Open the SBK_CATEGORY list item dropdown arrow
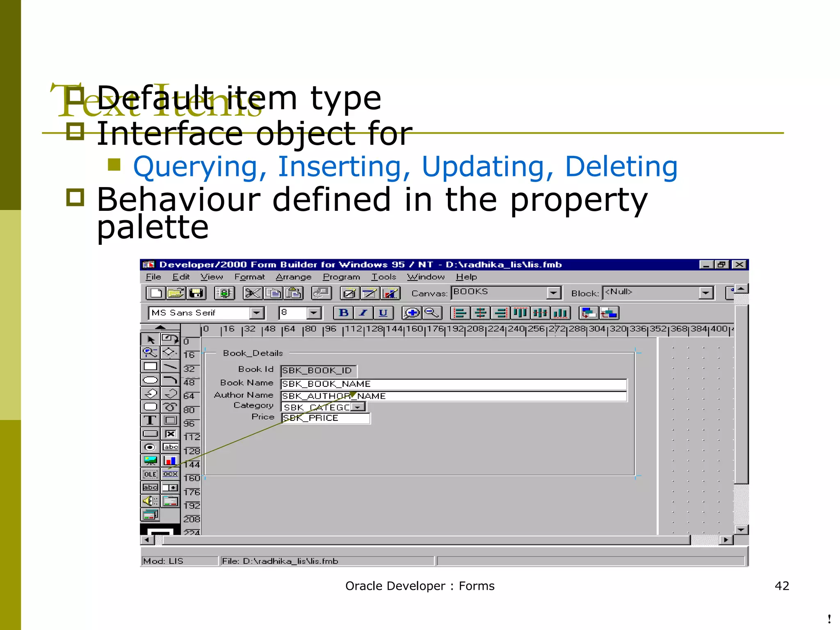840x630 pixels. (x=358, y=407)
